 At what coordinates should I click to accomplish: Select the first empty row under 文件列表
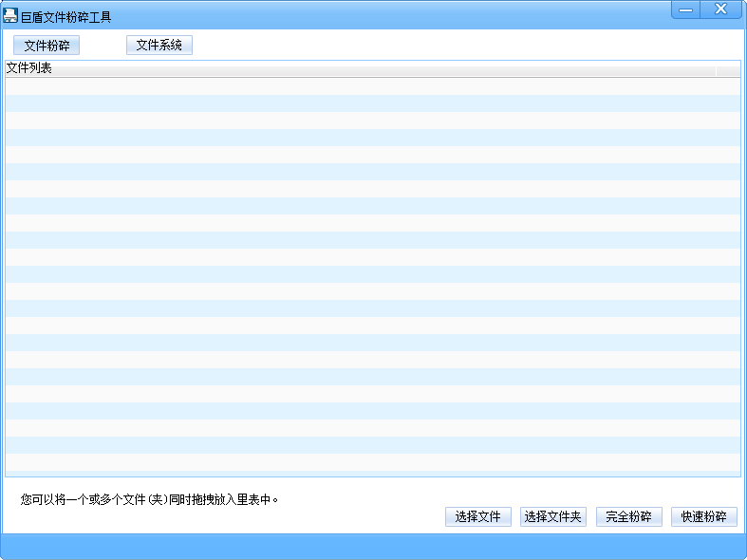click(x=372, y=85)
